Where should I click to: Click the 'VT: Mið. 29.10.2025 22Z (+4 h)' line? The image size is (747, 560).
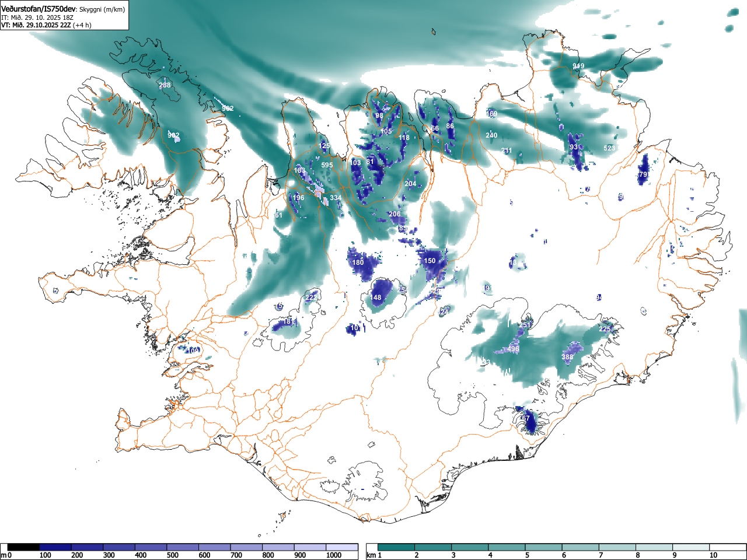tap(46, 25)
